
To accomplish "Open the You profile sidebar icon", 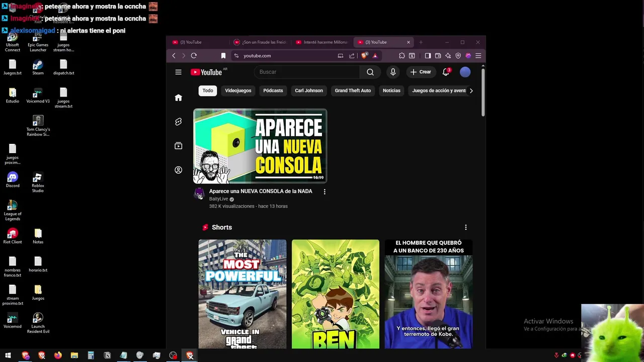I will click(178, 170).
